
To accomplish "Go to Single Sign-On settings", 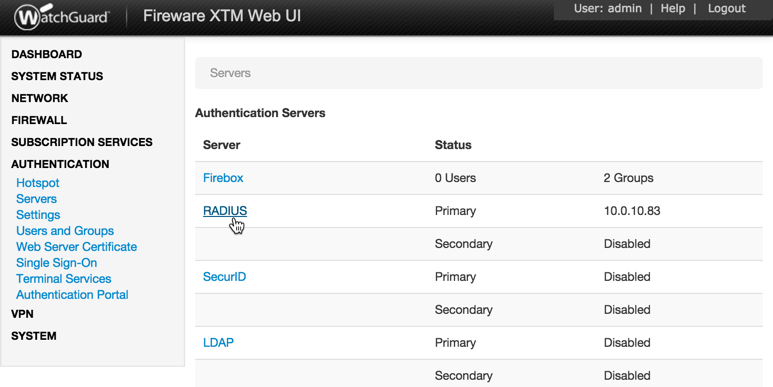I will pyautogui.click(x=57, y=263).
